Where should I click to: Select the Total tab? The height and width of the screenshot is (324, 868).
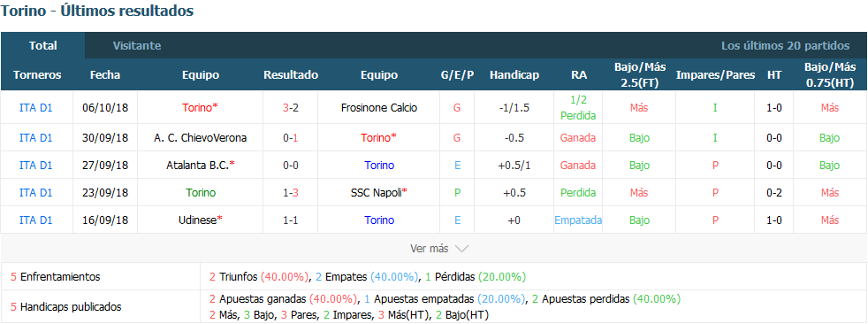pos(43,45)
